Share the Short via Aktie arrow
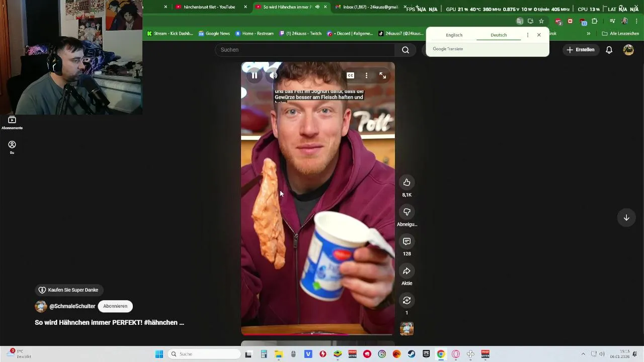 407,271
